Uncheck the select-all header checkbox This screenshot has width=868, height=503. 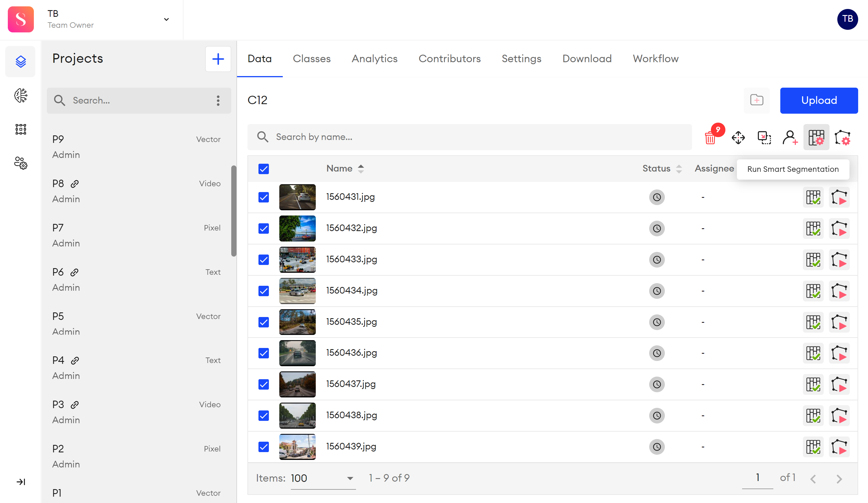coord(263,169)
